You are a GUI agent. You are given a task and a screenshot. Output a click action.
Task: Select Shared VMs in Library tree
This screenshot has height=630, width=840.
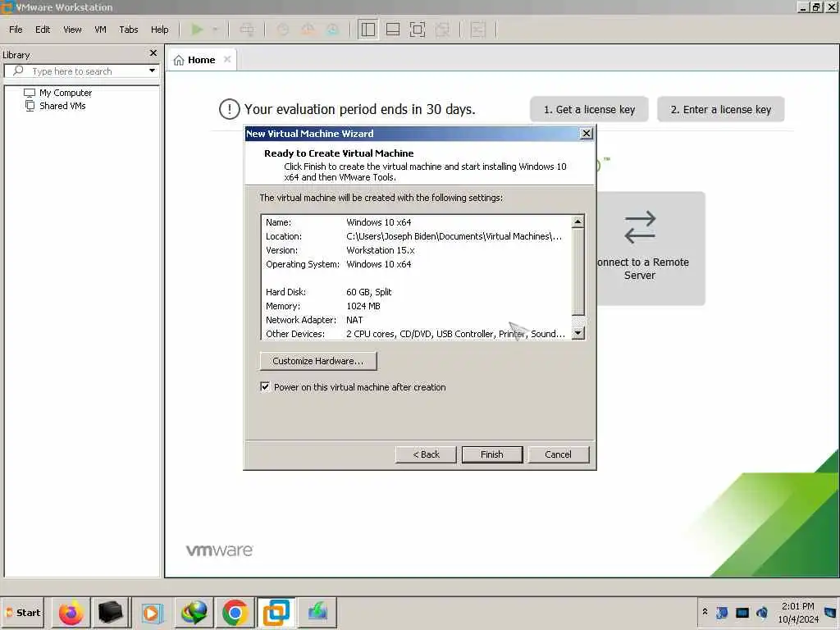click(55, 106)
